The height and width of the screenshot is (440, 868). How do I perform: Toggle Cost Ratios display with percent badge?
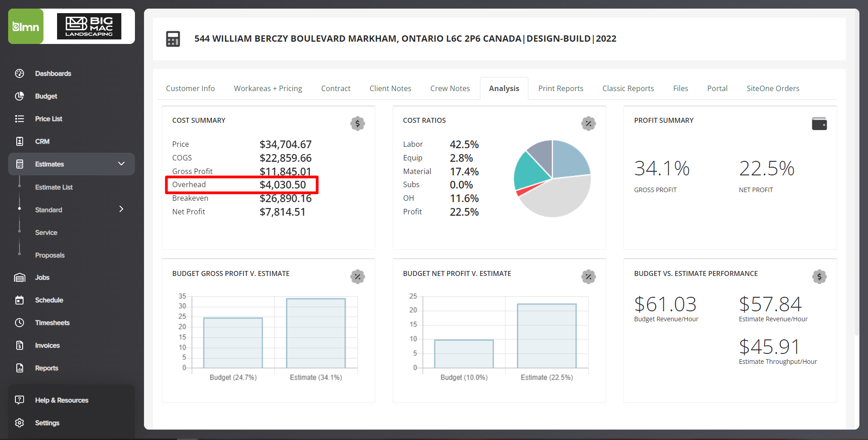point(588,123)
